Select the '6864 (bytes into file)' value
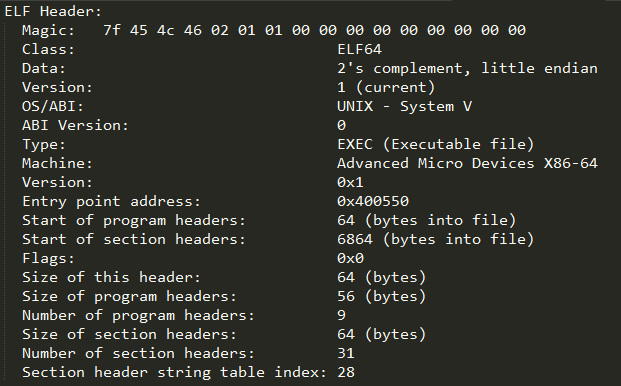This screenshot has height=386, width=621. (436, 239)
